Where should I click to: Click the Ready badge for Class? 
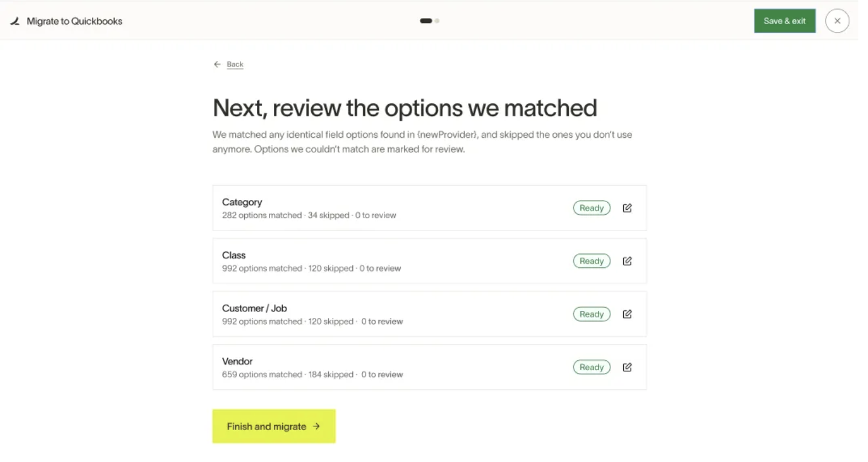[592, 261]
